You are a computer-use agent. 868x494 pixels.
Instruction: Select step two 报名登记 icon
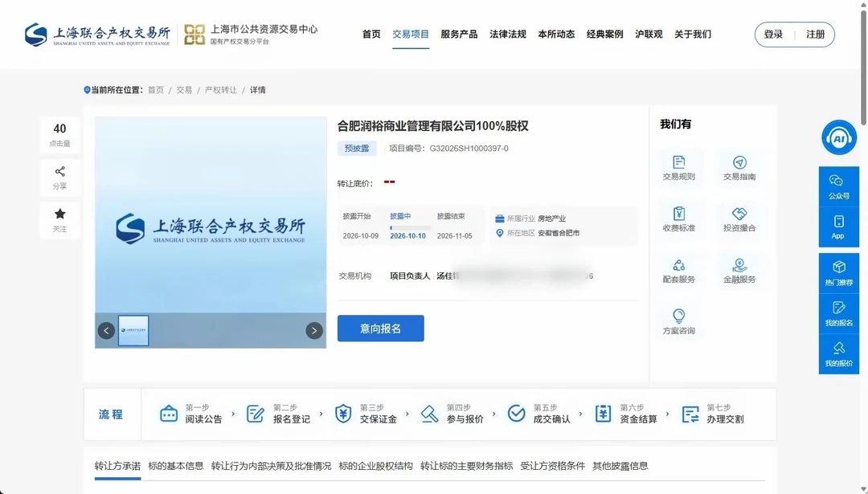pyautogui.click(x=256, y=413)
